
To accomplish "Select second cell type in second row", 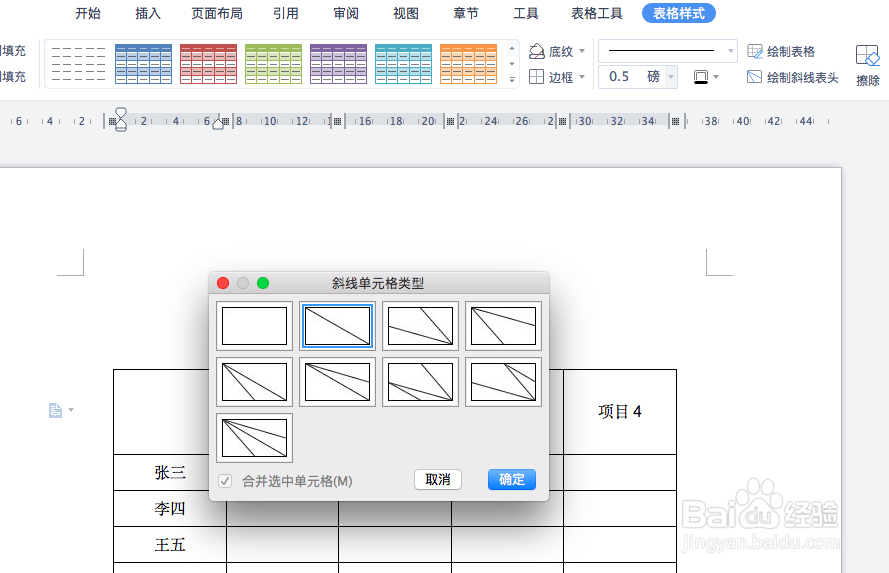I will (x=337, y=382).
